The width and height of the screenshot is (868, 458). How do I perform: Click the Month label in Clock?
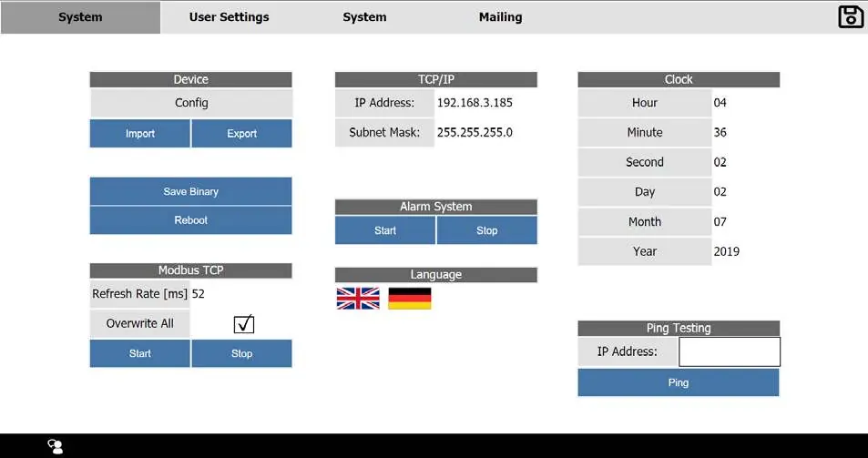click(645, 222)
